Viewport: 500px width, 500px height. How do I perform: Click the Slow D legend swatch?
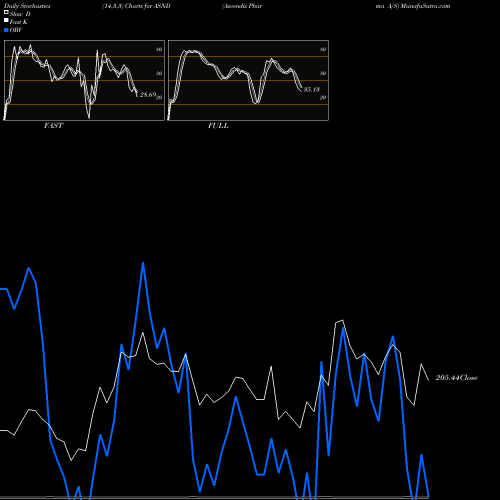pyautogui.click(x=6, y=12)
